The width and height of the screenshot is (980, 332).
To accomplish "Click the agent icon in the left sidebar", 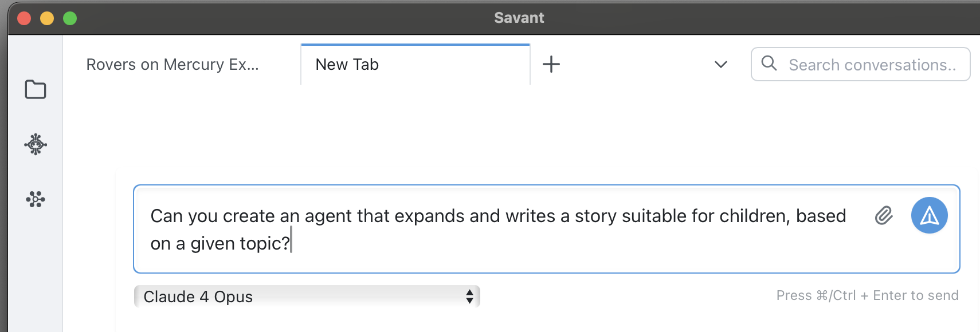I will pyautogui.click(x=36, y=144).
